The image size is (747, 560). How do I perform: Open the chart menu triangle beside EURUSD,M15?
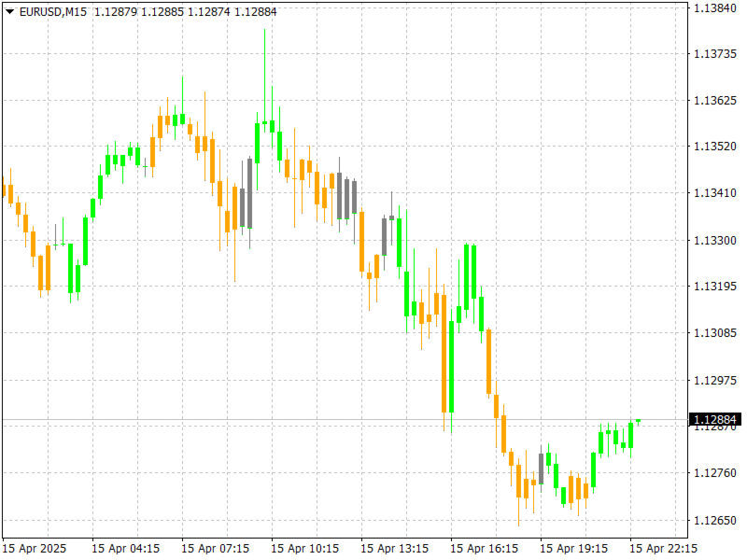click(9, 12)
